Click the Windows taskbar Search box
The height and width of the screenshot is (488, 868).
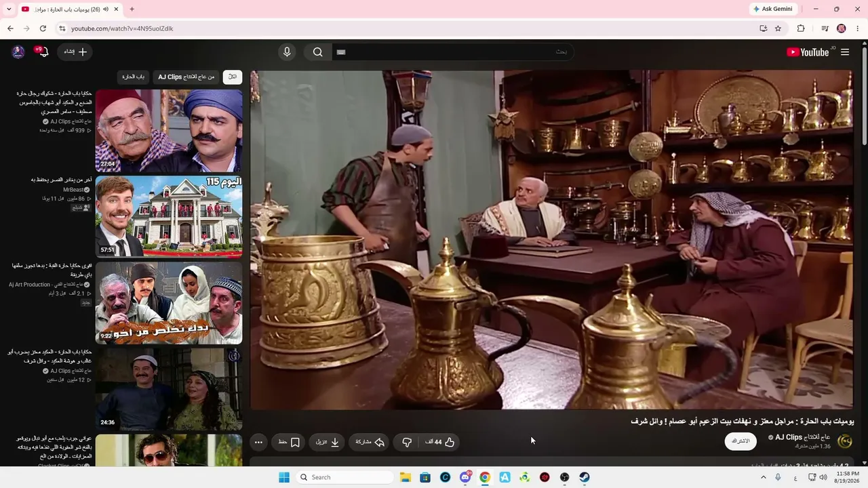tap(345, 477)
